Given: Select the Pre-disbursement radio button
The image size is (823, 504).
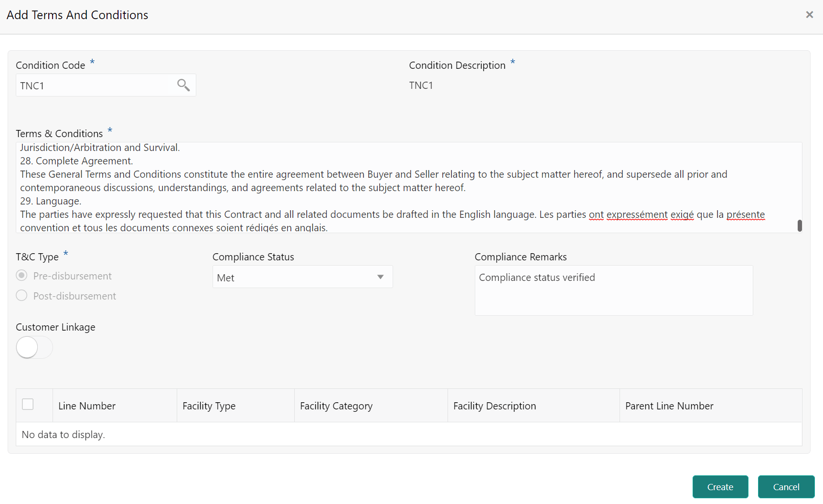Looking at the screenshot, I should pos(21,275).
